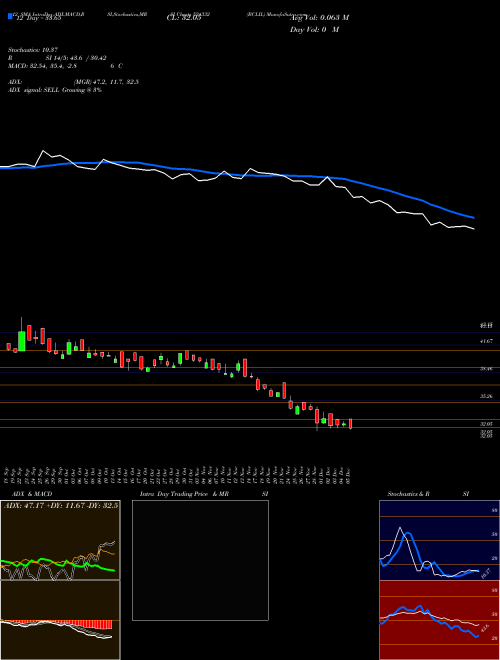Click the 41.67 price axis label
Screen dimensions: 500x660
tap(486, 341)
